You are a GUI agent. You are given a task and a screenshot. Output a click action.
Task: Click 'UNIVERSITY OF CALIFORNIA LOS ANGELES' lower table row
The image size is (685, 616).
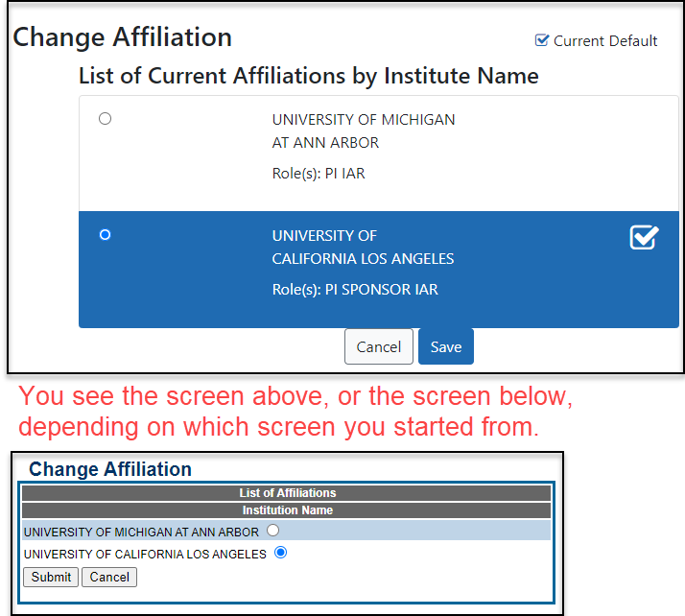tap(287, 553)
